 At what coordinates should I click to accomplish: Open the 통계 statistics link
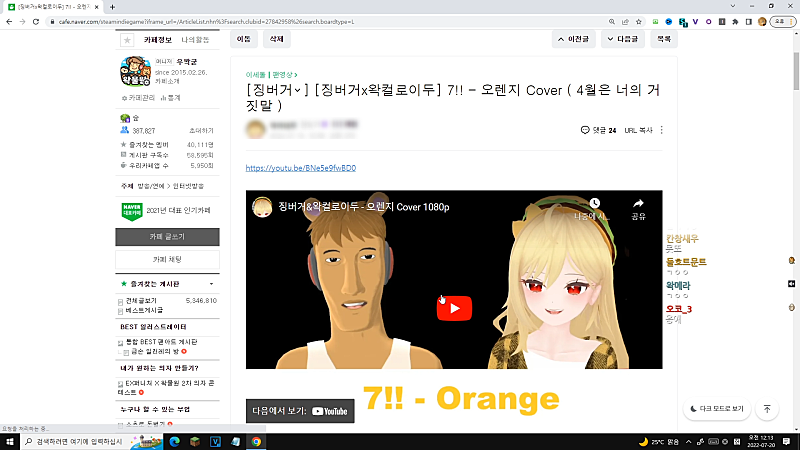[170, 98]
